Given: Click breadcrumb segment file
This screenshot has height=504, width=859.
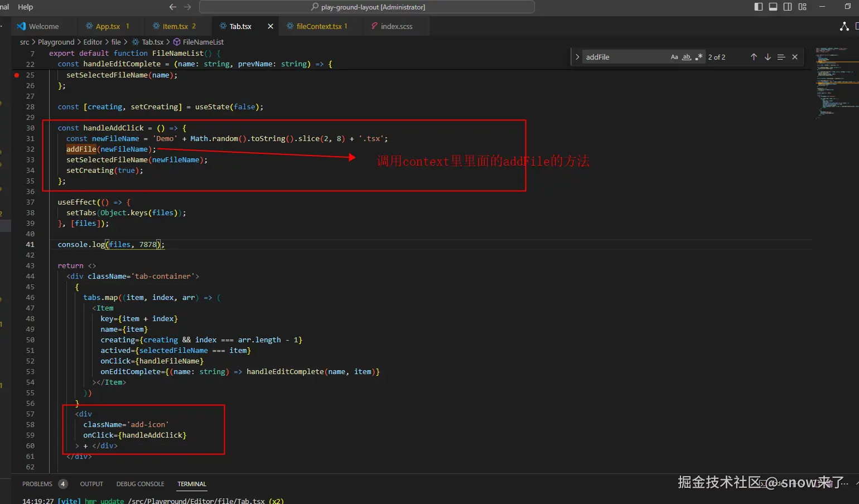Looking at the screenshot, I should pos(116,42).
